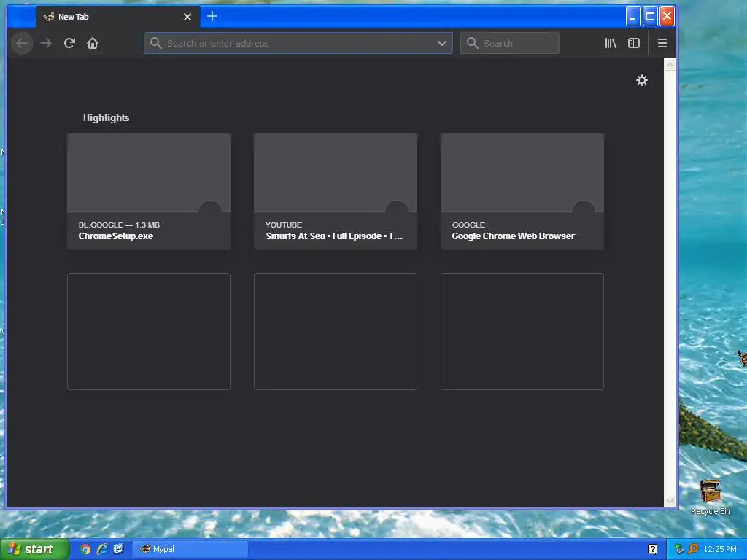Screen dimensions: 747x560
Task: Select Mypal taskbar button
Action: coord(190,549)
